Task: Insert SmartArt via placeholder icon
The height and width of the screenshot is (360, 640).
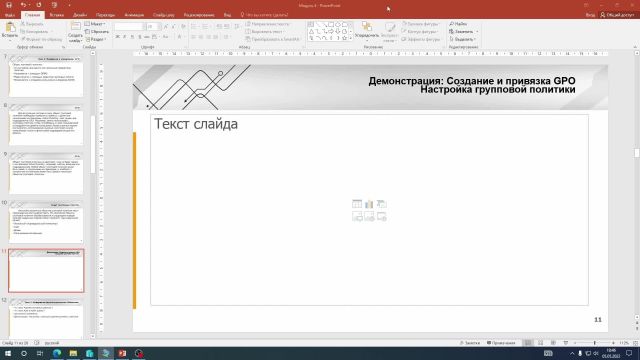Action: 382,204
